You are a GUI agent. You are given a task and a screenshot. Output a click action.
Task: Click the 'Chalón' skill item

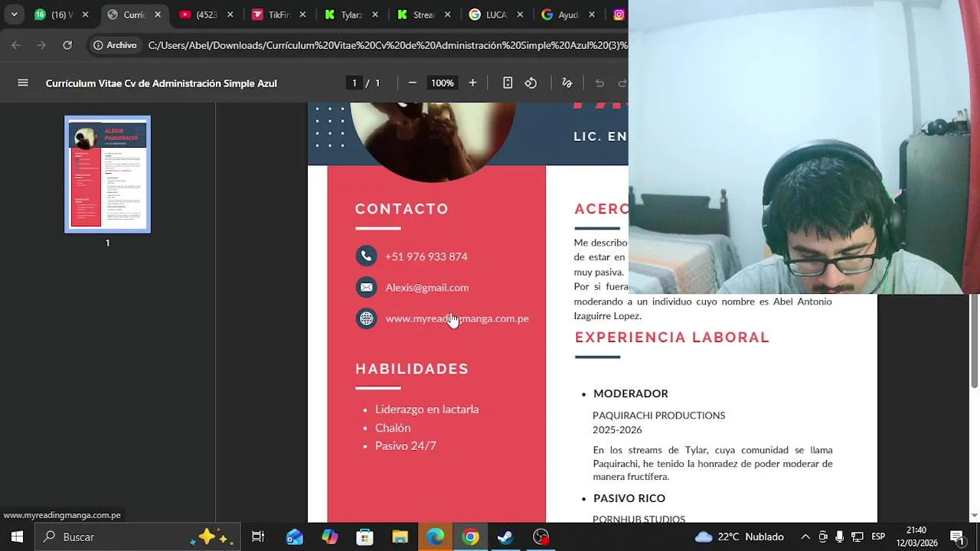coord(393,428)
